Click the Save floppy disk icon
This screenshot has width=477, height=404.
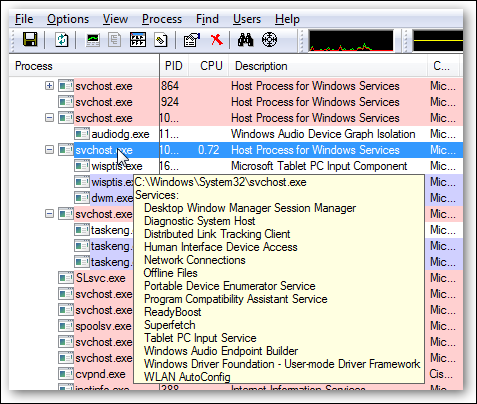click(30, 40)
